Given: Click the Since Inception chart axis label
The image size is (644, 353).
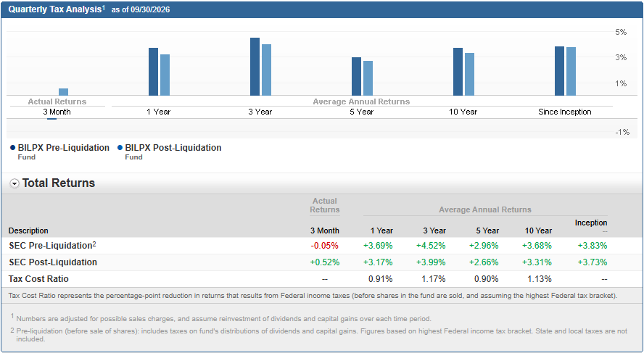Looking at the screenshot, I should coord(565,112).
